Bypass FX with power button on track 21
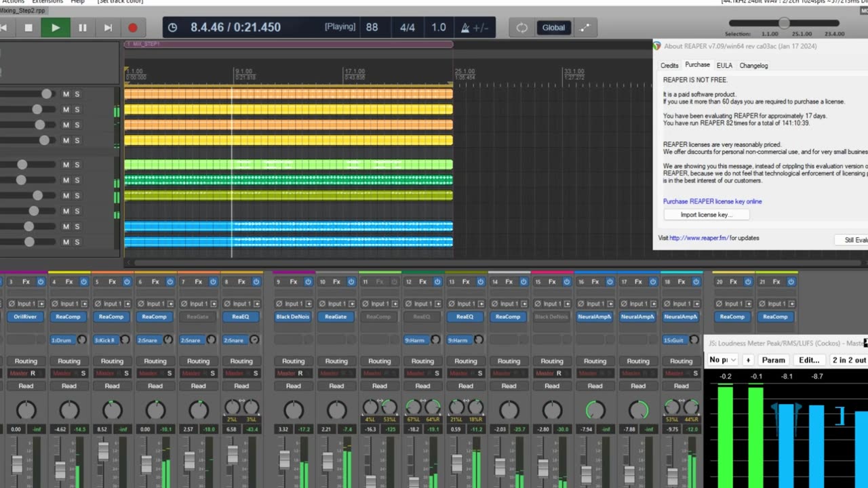Screen dimensions: 868x488 pos(791,281)
